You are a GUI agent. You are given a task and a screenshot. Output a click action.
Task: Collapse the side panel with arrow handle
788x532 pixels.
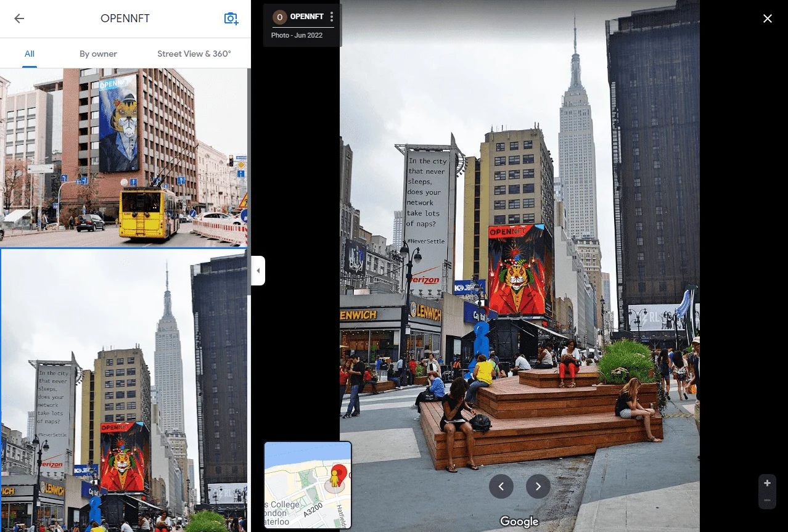point(258,271)
